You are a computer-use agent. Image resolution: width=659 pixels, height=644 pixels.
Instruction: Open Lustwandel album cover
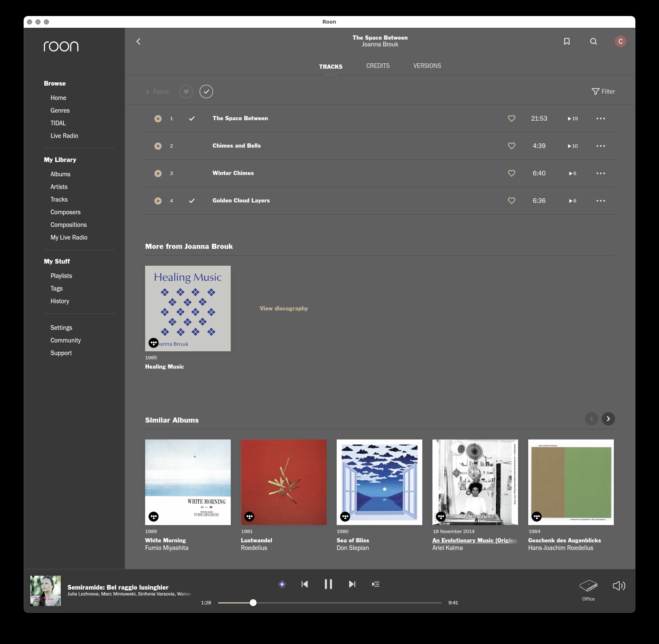[x=284, y=482]
